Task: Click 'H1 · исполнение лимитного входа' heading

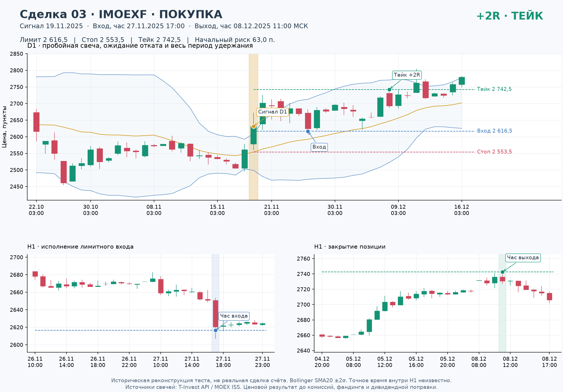Action: pos(80,247)
